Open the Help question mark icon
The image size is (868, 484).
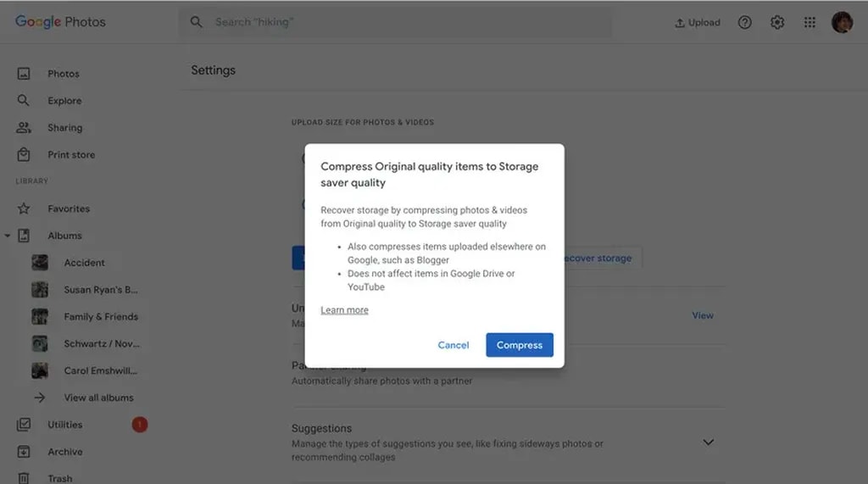pos(744,23)
